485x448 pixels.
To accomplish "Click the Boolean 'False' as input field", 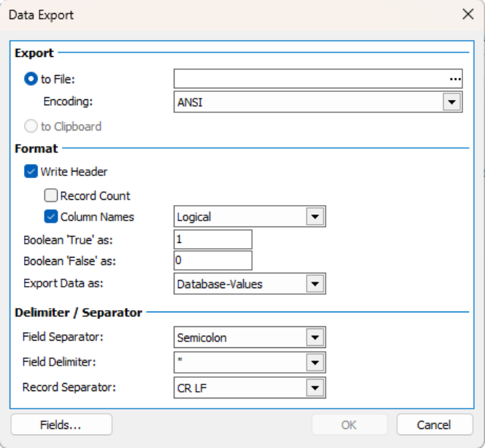I will pyautogui.click(x=213, y=260).
